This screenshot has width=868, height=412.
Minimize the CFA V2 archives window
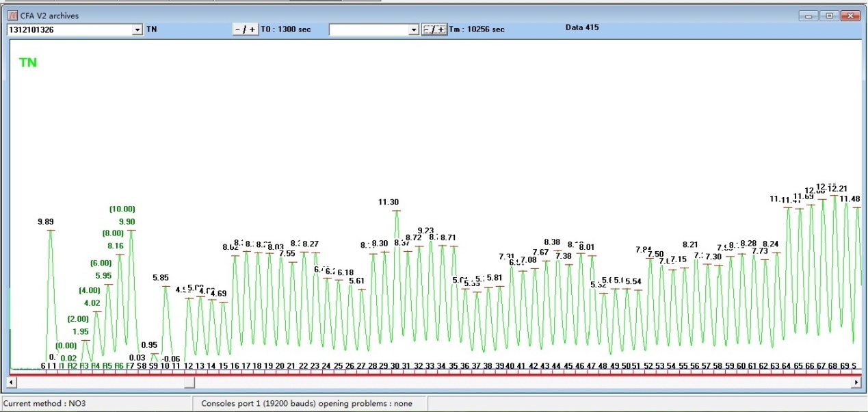tap(808, 16)
